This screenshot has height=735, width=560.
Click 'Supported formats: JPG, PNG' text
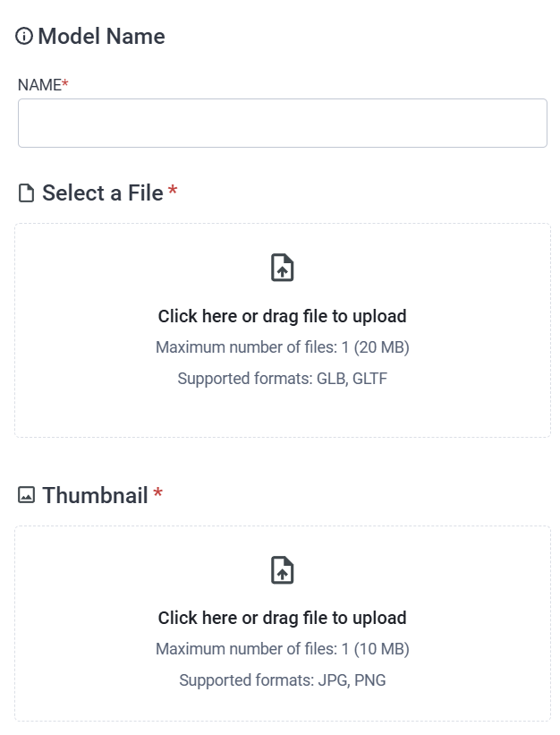click(x=283, y=680)
